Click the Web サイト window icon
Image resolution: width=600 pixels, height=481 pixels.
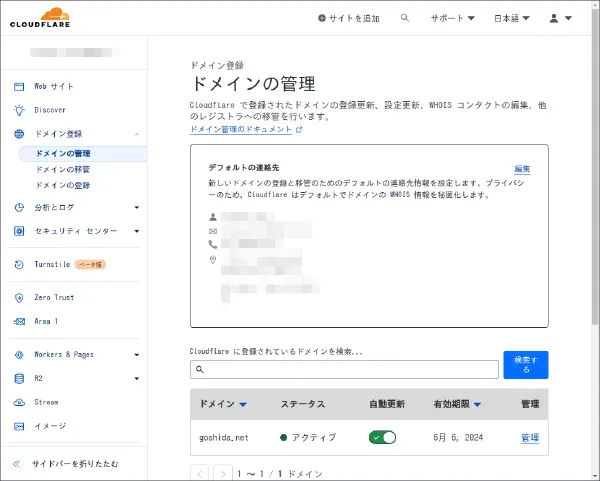[x=19, y=86]
